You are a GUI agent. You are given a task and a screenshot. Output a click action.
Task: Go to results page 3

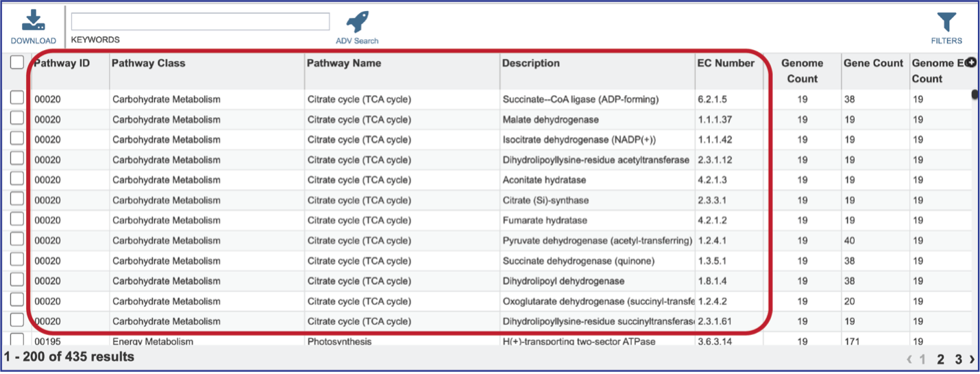958,359
